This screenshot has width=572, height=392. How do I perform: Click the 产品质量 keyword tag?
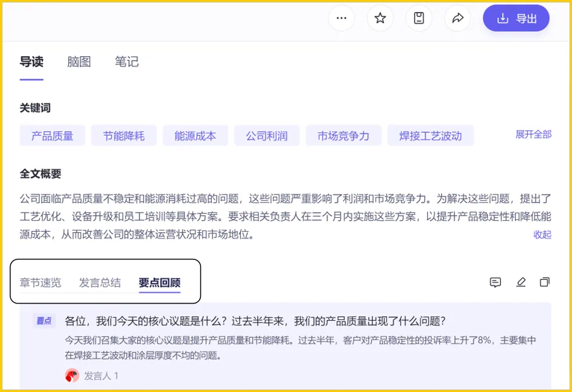click(x=52, y=136)
